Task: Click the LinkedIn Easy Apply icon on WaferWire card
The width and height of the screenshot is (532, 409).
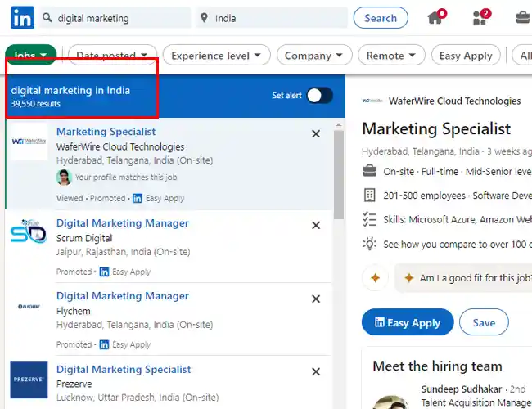Action: tap(138, 199)
